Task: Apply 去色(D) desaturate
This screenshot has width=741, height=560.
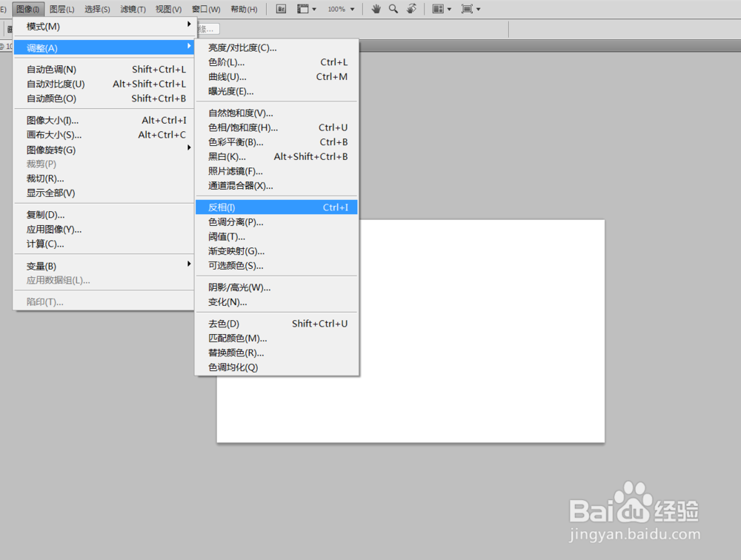Action: 276,324
